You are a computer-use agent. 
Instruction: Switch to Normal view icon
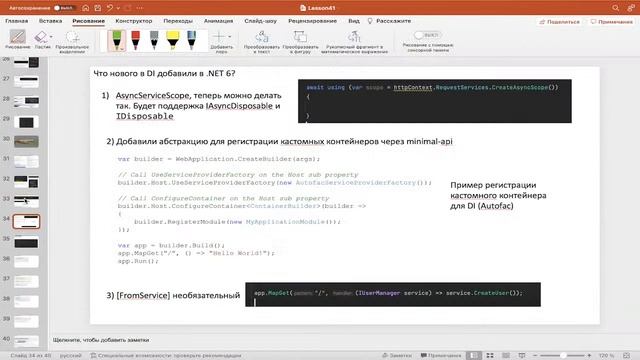pos(473,356)
